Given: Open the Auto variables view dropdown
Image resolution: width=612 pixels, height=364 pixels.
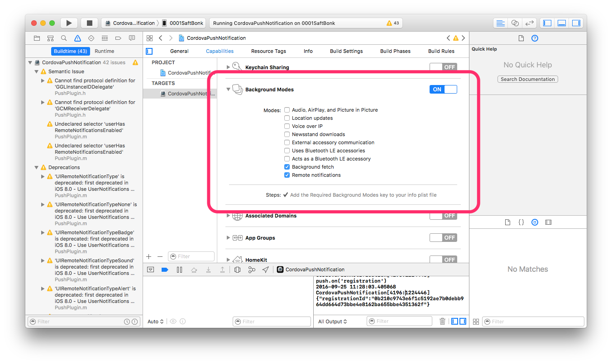Looking at the screenshot, I should click(x=155, y=321).
